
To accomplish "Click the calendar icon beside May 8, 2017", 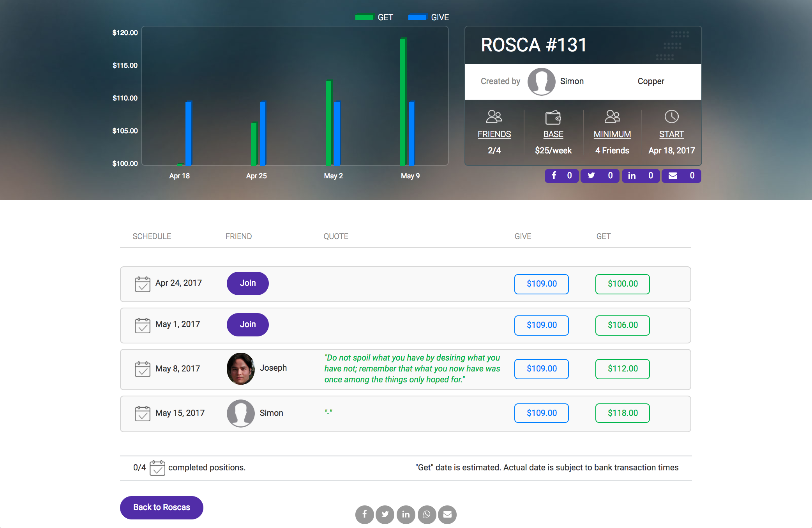I will [143, 369].
